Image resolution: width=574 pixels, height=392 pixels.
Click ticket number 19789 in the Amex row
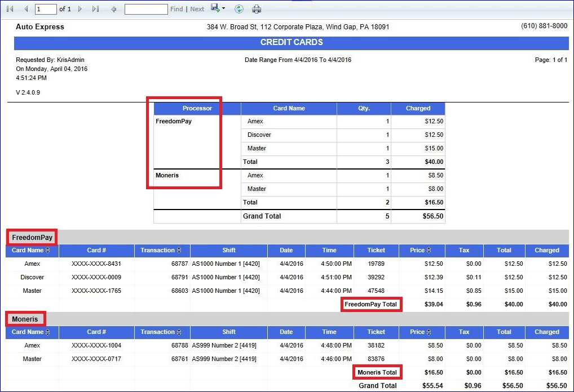tap(376, 264)
